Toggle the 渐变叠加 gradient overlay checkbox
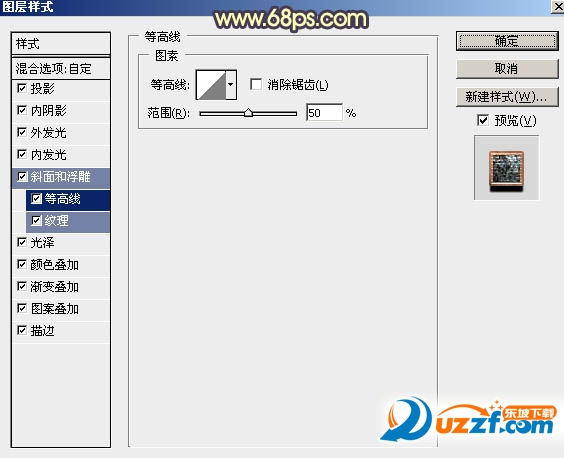564x458 pixels. [22, 286]
